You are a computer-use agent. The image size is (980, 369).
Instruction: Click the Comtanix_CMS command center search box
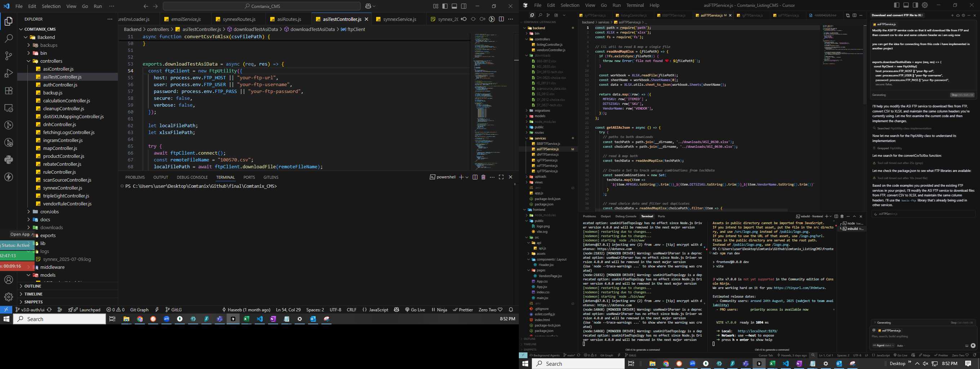[x=262, y=6]
